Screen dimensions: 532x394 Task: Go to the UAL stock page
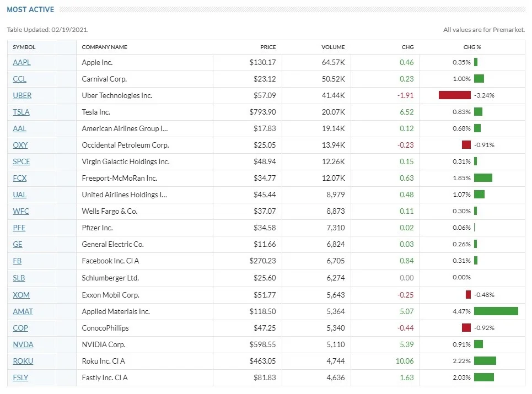pos(20,195)
